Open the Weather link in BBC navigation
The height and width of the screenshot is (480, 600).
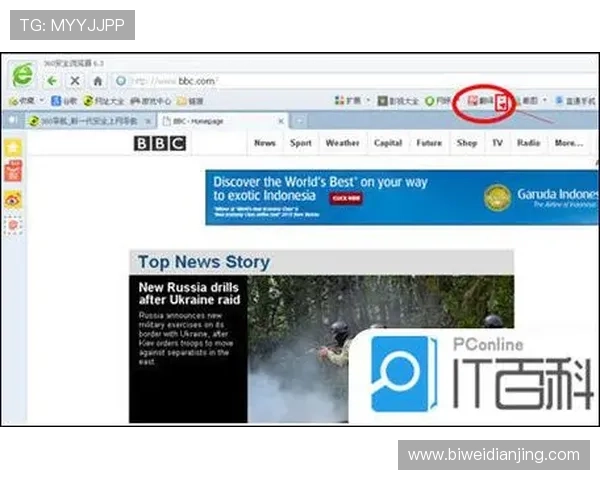[342, 143]
